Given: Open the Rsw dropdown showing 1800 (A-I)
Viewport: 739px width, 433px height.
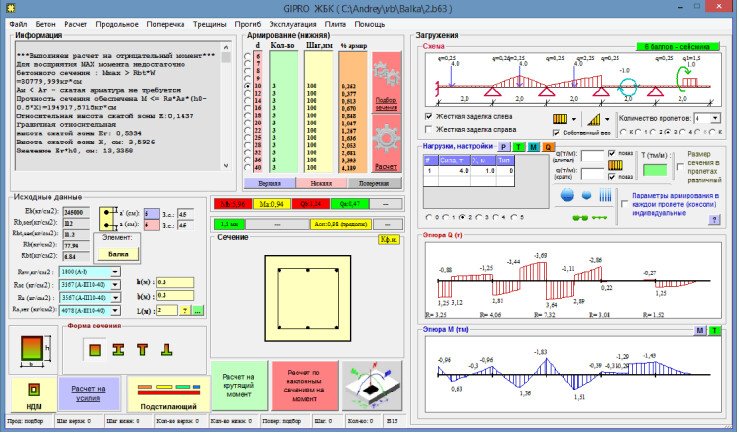Looking at the screenshot, I should coord(115,272).
